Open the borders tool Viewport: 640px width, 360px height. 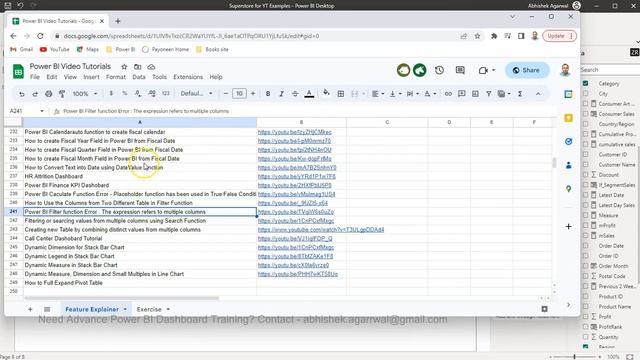pyautogui.click(x=340, y=94)
